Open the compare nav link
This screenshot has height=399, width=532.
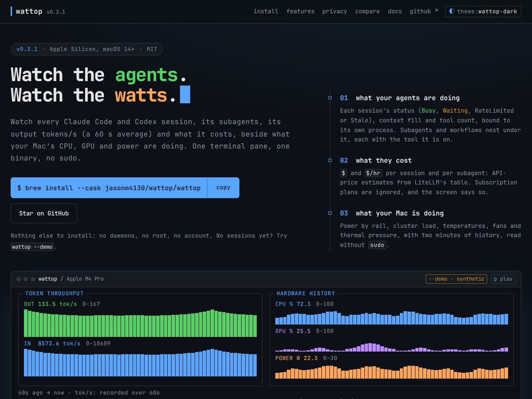[368, 12]
